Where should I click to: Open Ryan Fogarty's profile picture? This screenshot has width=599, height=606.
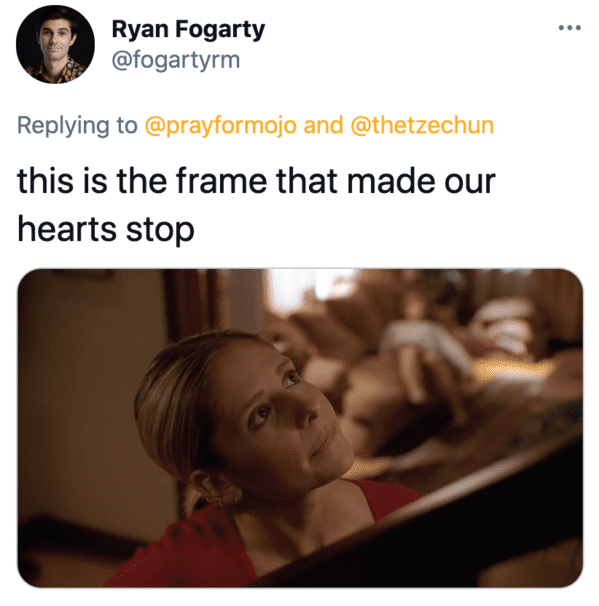[x=55, y=44]
